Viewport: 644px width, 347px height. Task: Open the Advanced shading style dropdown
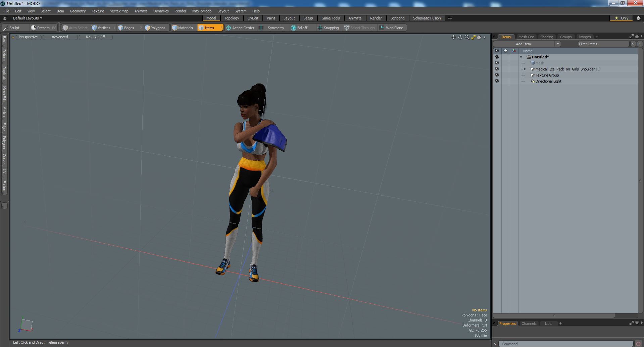click(x=60, y=37)
